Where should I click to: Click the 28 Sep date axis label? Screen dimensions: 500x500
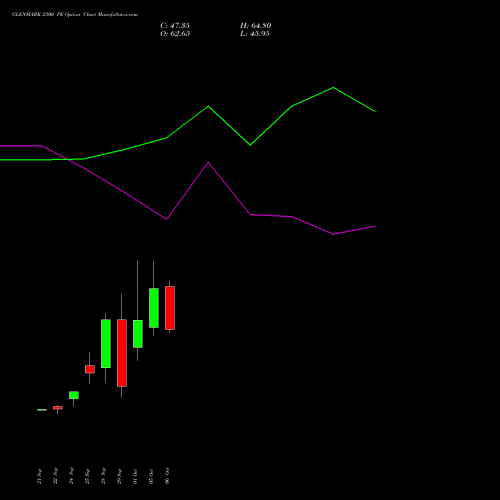pos(103,476)
